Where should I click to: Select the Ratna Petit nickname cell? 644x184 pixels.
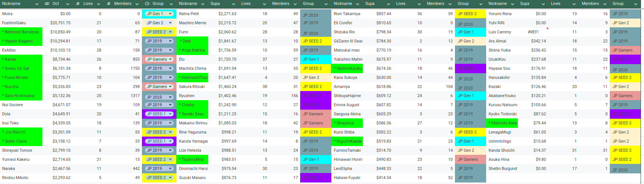coord(192,14)
